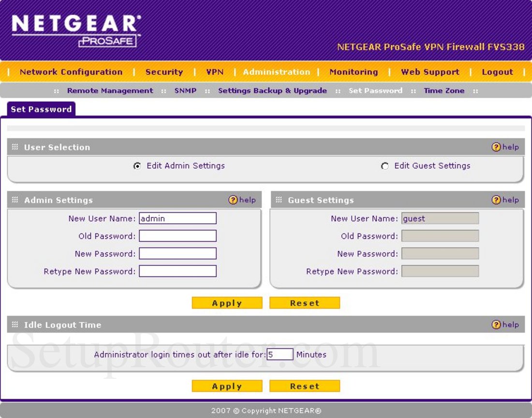532x418 pixels.
Task: Go to SNMP submenu
Action: (185, 90)
